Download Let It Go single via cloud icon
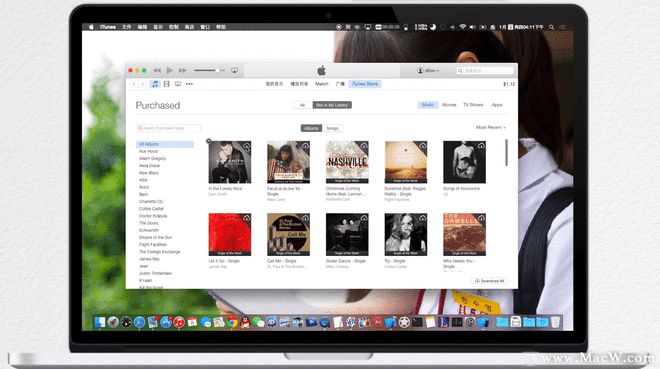660x369 pixels. (246, 218)
